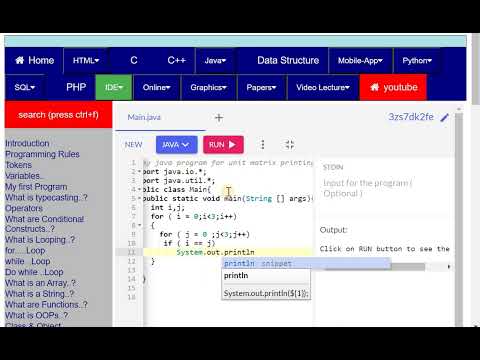480x360 pixels.
Task: Open the JAVA language selector
Action: click(176, 145)
